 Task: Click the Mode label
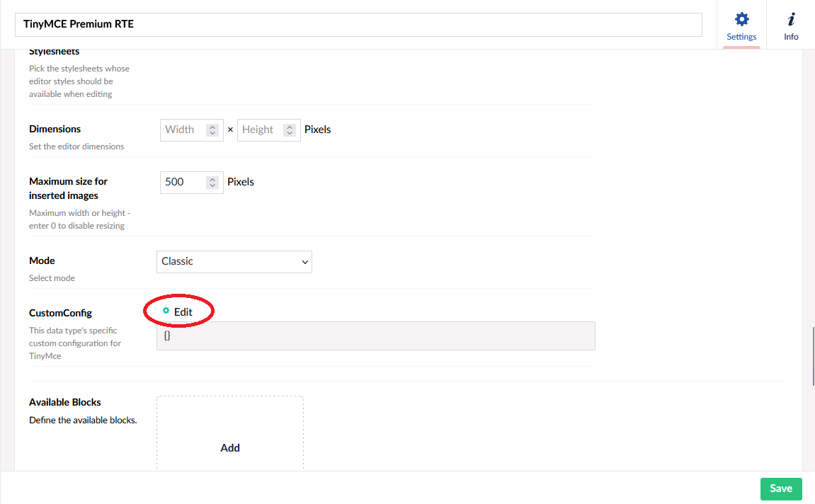coord(42,260)
